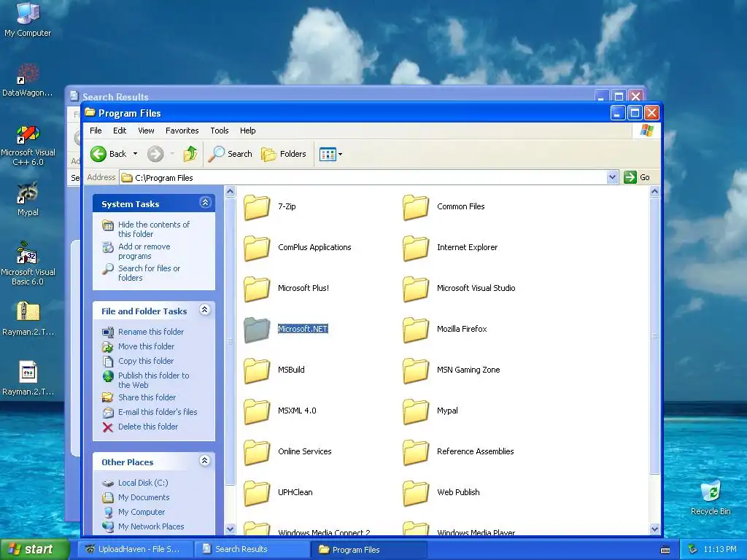Select the Mypal folder in Program Files
The image size is (747, 560).
pyautogui.click(x=416, y=411)
